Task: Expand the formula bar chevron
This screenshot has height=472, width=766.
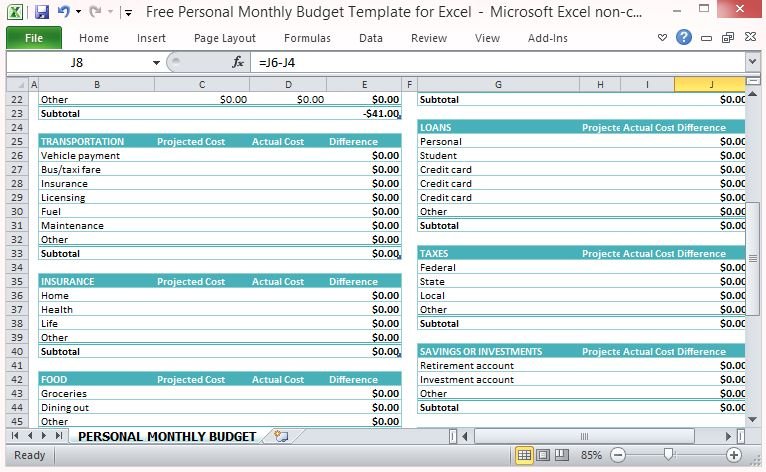Action: 752,62
